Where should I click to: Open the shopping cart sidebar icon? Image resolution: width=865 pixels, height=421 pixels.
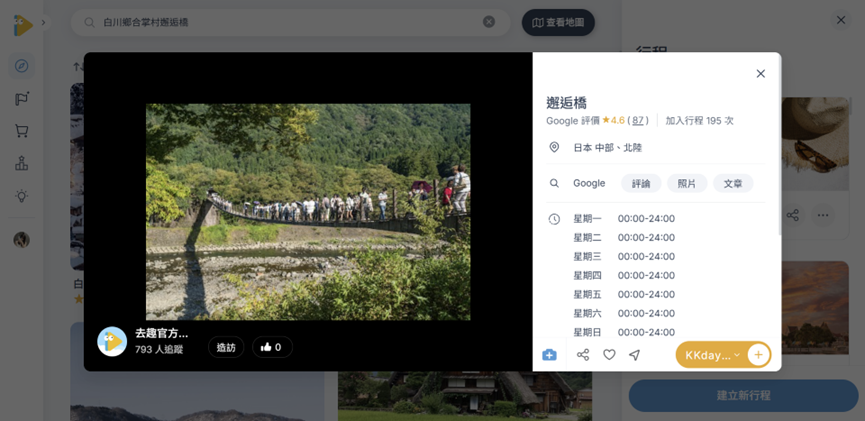click(x=22, y=131)
